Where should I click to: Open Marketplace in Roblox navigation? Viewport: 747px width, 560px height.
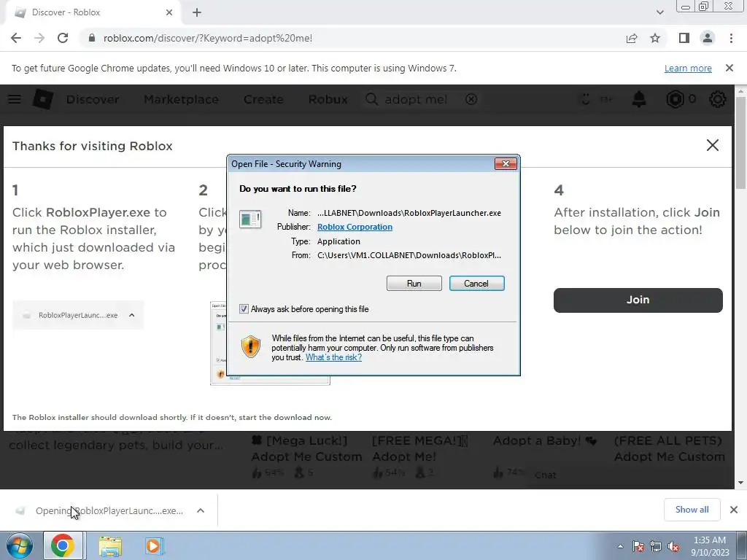(181, 99)
